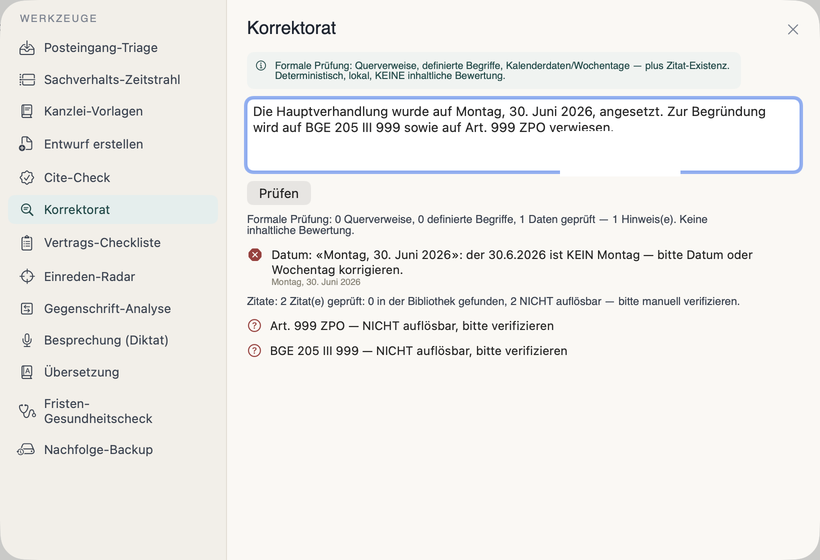Click the Korrektorat heading
The image size is (820, 560).
point(291,28)
